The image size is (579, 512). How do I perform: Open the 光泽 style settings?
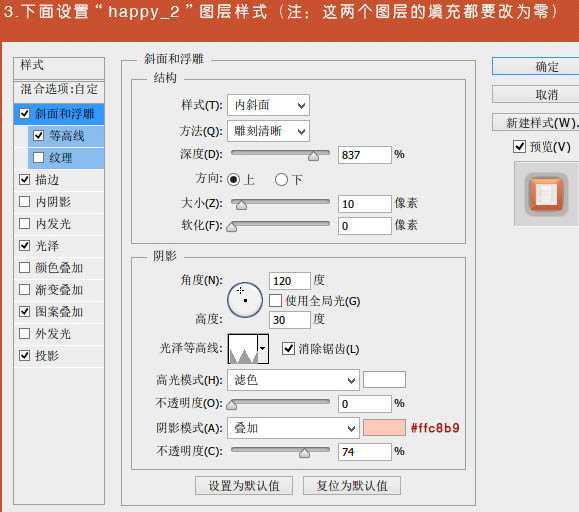47,246
